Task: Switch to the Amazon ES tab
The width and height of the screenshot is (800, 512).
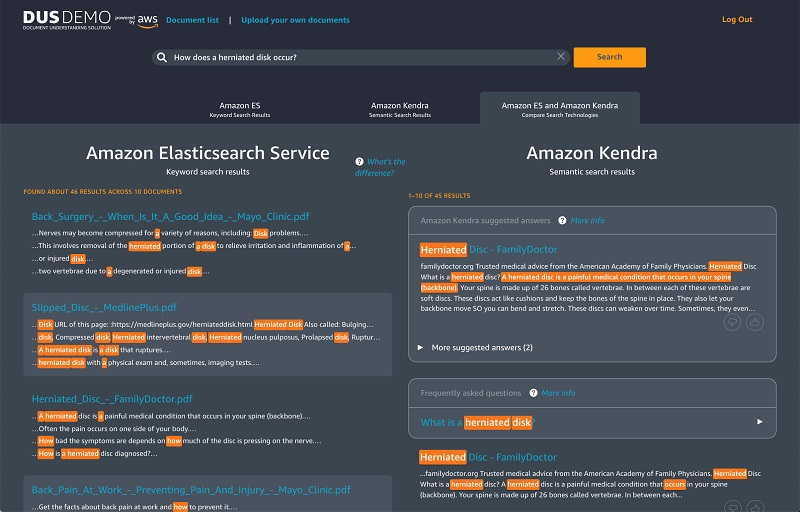Action: click(x=240, y=109)
